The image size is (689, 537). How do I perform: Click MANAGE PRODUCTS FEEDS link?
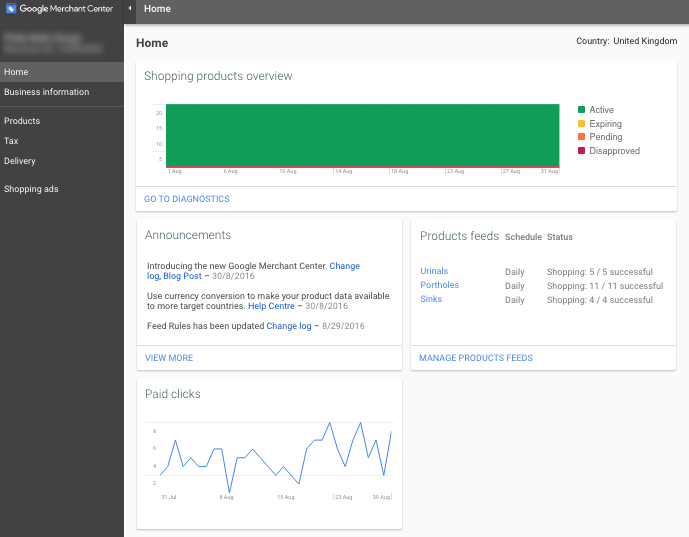476,358
